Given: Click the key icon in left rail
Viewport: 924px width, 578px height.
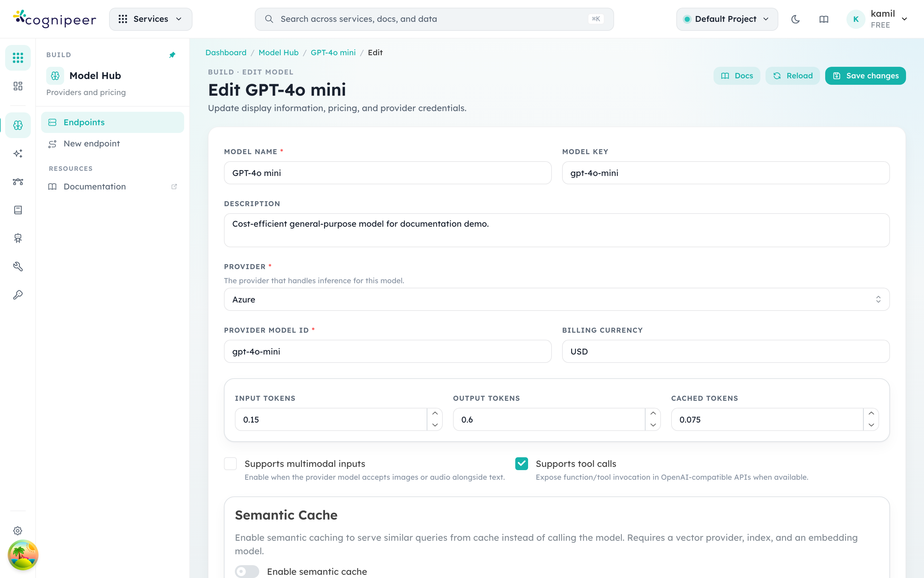Looking at the screenshot, I should 18,295.
